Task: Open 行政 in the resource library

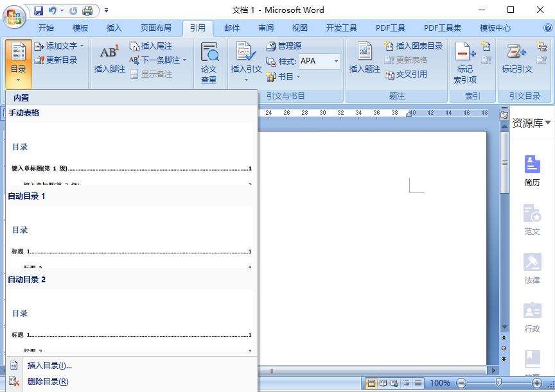Action: coord(532,318)
